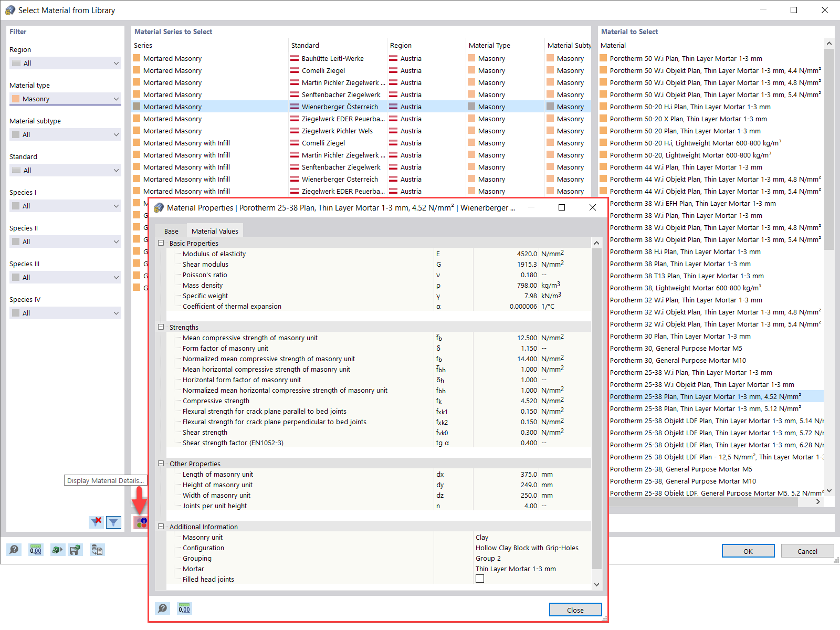Click Length of masonry unit value 375.0

pos(529,474)
